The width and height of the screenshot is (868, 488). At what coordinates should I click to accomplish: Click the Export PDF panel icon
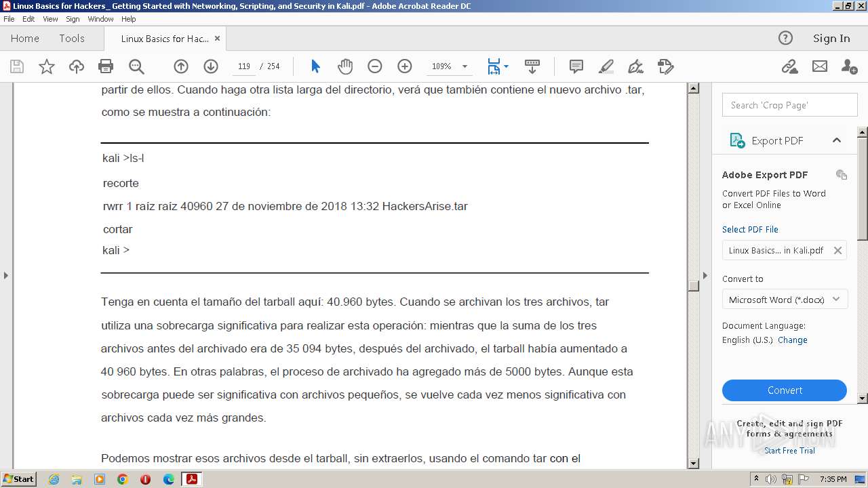pos(737,140)
